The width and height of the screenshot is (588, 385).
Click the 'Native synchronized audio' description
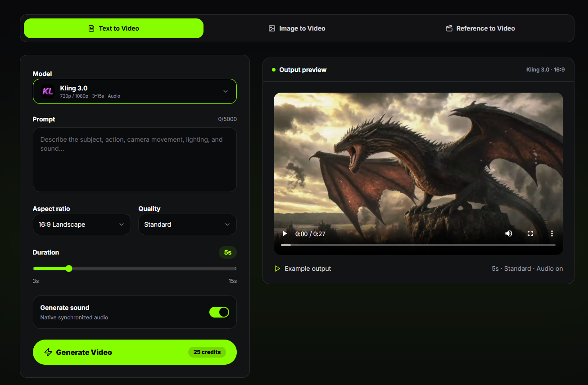tap(74, 318)
